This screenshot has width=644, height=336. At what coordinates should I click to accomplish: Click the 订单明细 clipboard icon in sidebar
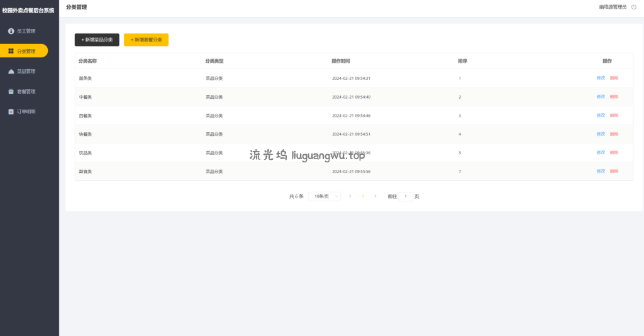[11, 111]
